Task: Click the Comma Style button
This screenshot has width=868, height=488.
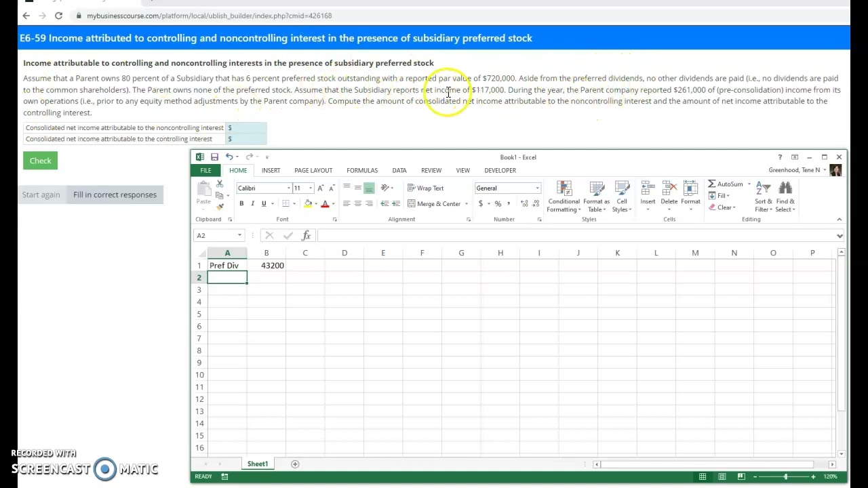Action: (509, 203)
